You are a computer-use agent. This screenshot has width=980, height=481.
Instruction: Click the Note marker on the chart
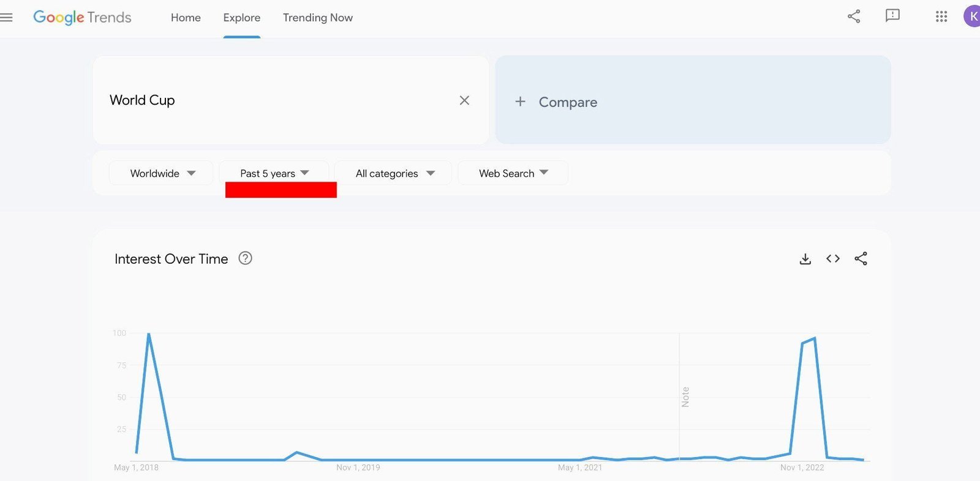[685, 397]
